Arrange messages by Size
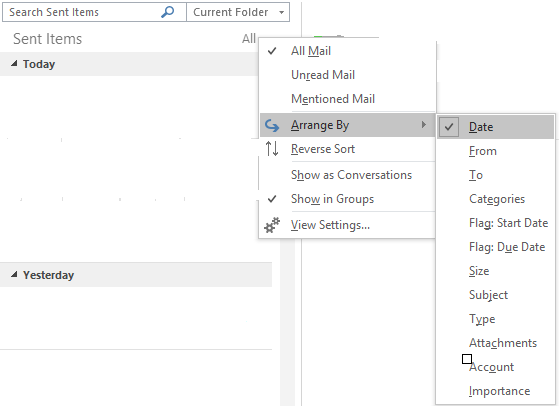Image resolution: width=559 pixels, height=406 pixels. pos(496,271)
